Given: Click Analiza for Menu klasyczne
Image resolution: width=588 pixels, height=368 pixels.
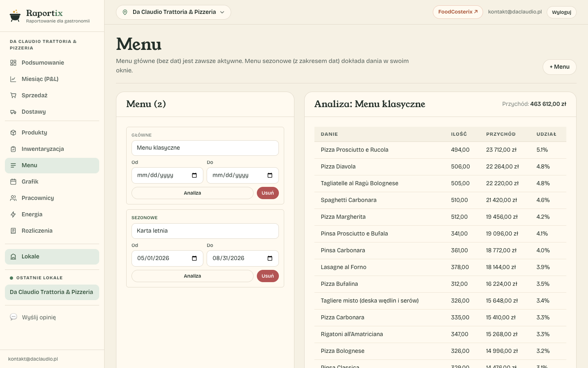Looking at the screenshot, I should pos(192,193).
